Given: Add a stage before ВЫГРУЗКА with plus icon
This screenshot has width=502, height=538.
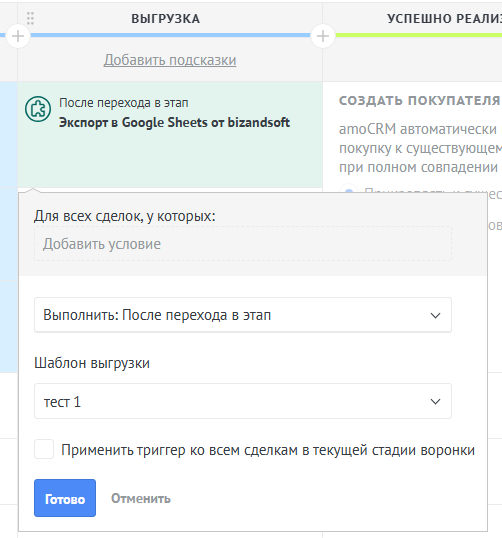Looking at the screenshot, I should tap(18, 36).
